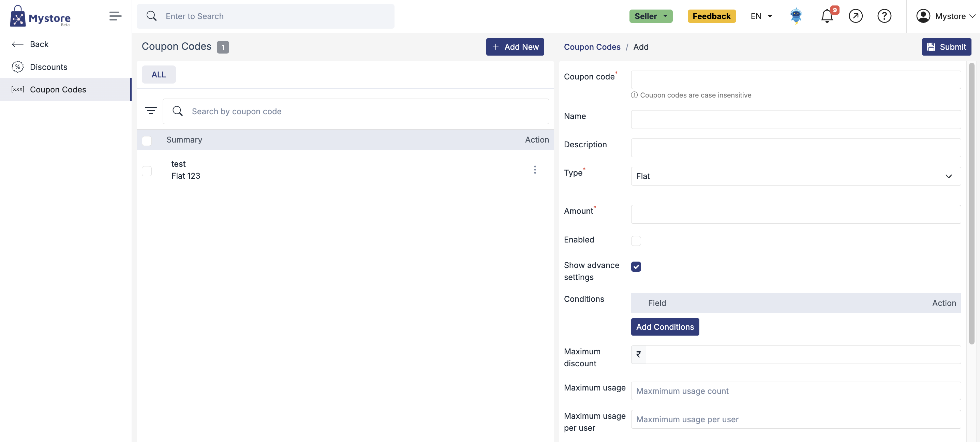Click the form panel vertical scrollbar
Viewport: 980px width, 442px height.
pyautogui.click(x=971, y=204)
